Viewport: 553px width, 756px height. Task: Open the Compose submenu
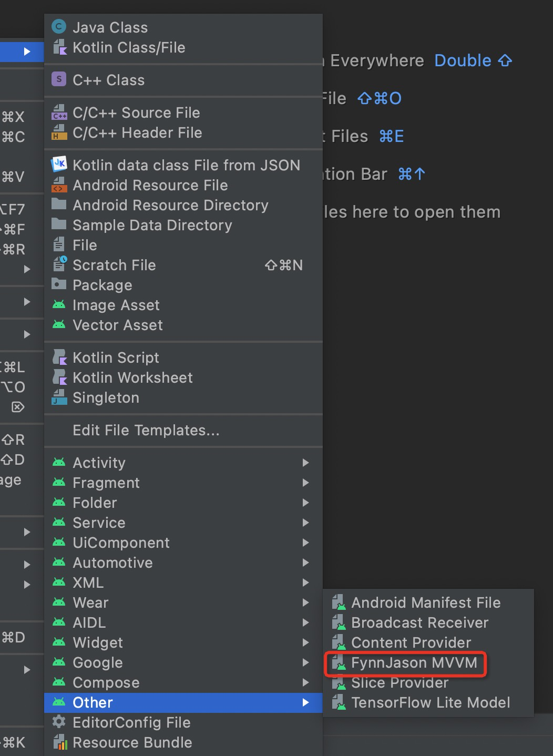[x=183, y=682]
